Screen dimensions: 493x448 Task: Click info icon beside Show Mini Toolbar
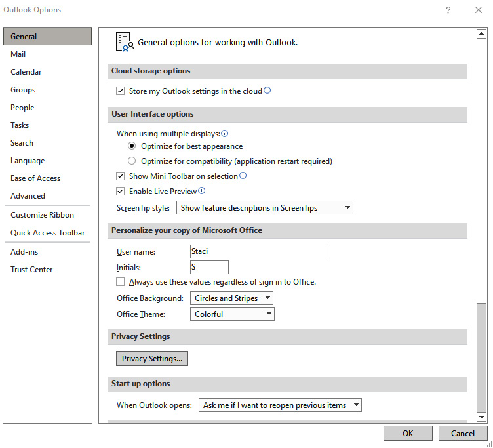[243, 176]
